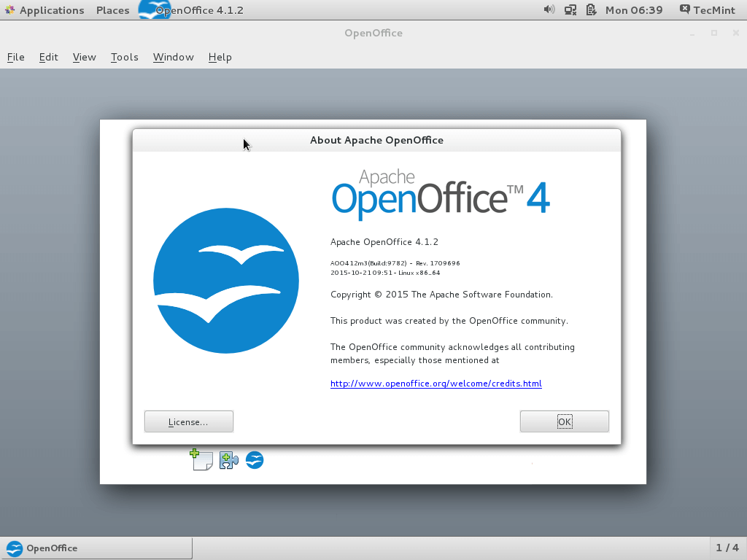Open the View menu
The height and width of the screenshot is (560, 747).
(84, 57)
